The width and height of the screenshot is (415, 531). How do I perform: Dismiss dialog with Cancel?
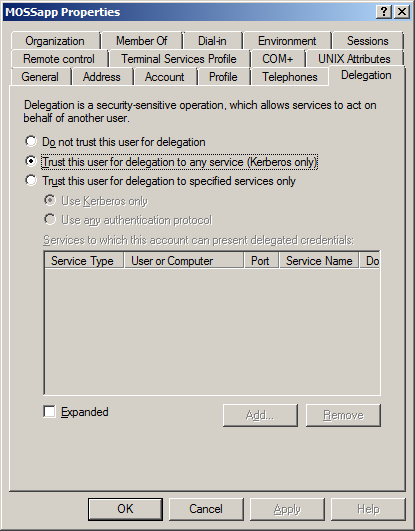(206, 509)
